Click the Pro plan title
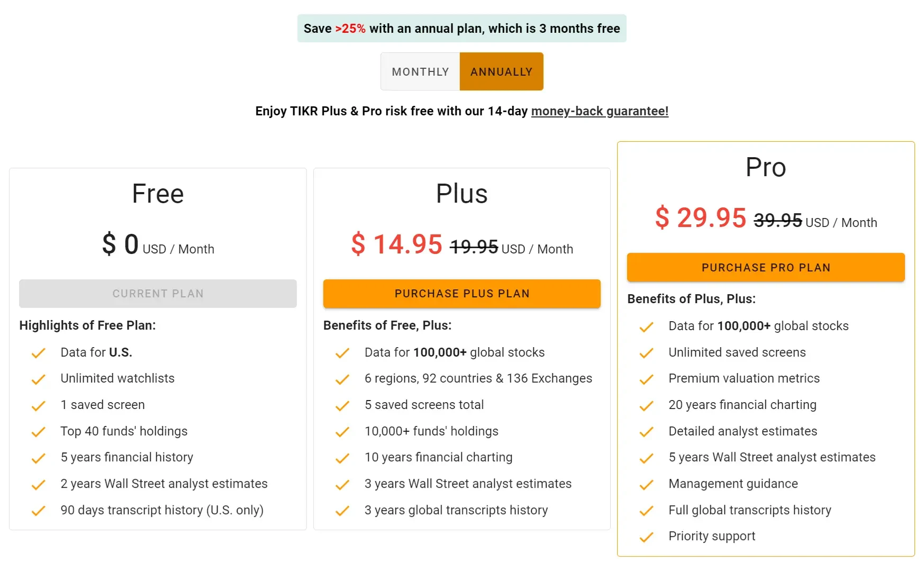Image resolution: width=924 pixels, height=563 pixels. [x=766, y=167]
